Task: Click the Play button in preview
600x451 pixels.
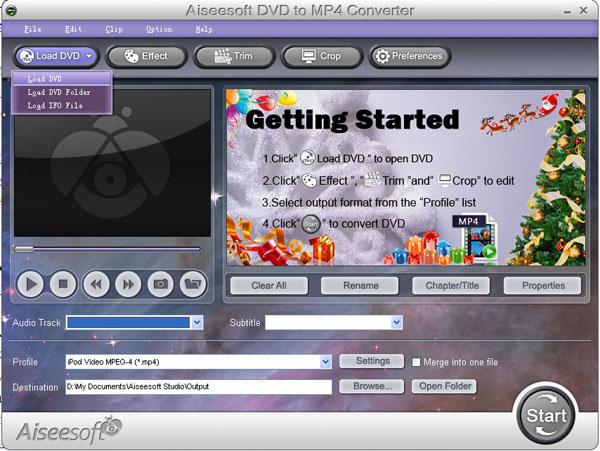Action: point(30,284)
